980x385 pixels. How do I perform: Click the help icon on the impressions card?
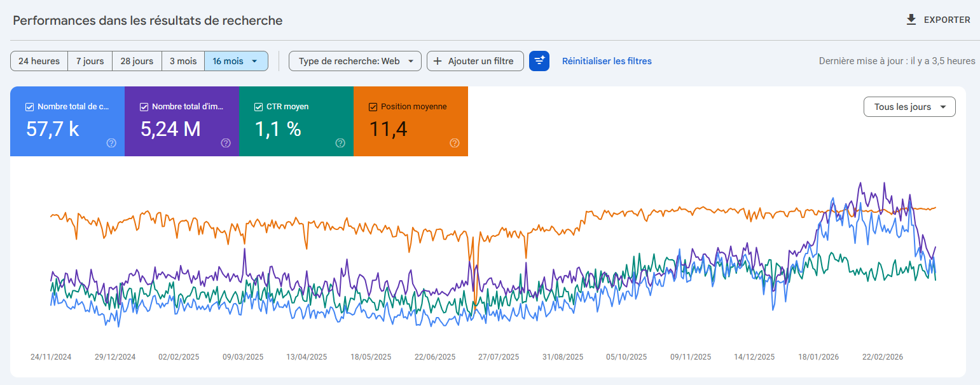[x=226, y=144]
